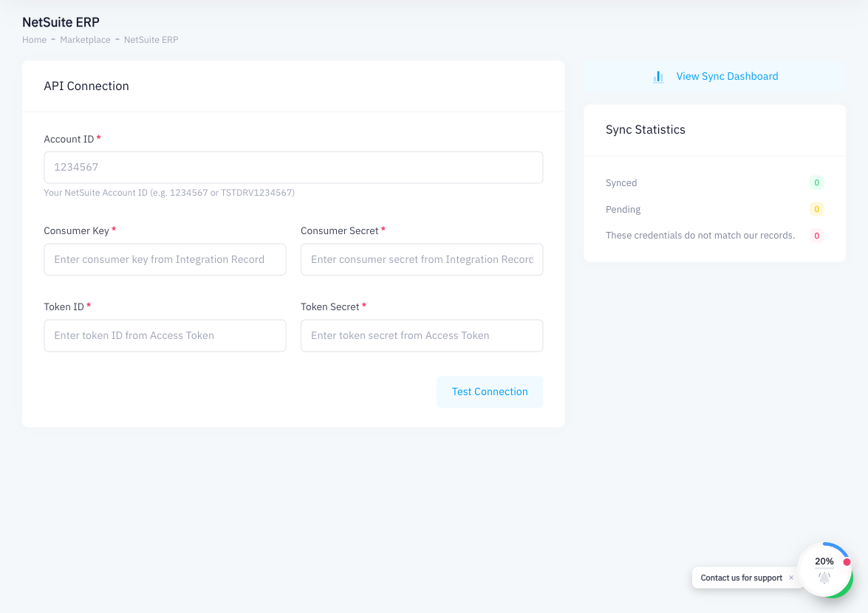Click the NetSuite ERP page title
The height and width of the screenshot is (613, 868).
61,22
